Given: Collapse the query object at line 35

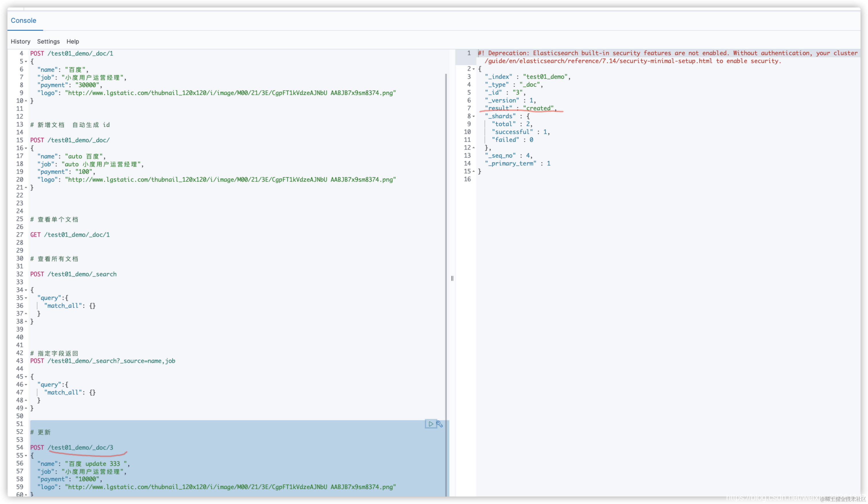Looking at the screenshot, I should [26, 298].
